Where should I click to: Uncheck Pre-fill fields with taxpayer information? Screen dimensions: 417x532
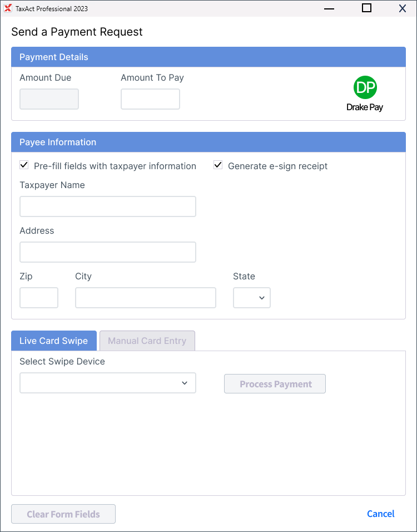click(x=24, y=165)
